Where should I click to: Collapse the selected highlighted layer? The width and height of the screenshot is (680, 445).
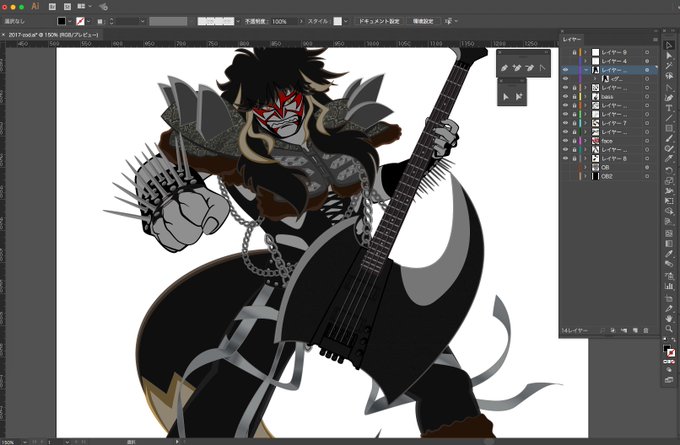pos(586,70)
